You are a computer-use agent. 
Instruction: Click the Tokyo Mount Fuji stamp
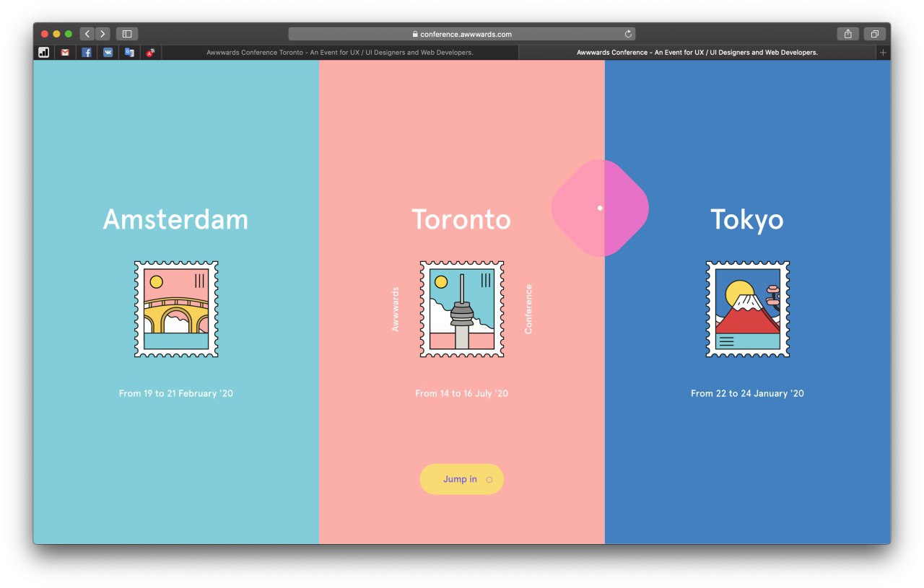[x=748, y=309]
